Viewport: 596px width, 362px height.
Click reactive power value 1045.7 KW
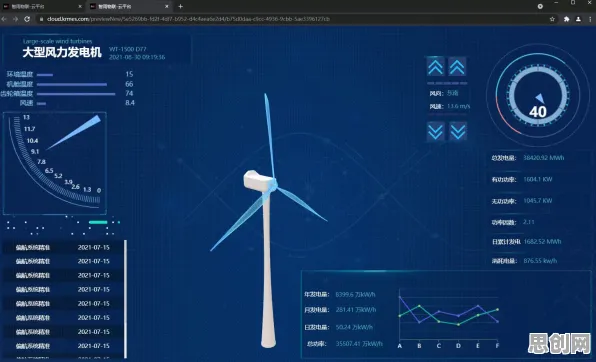538,200
